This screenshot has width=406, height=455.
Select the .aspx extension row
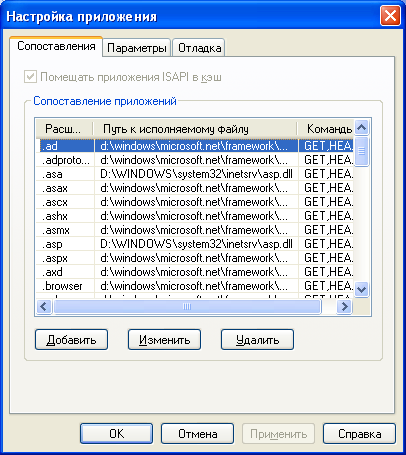click(x=195, y=258)
